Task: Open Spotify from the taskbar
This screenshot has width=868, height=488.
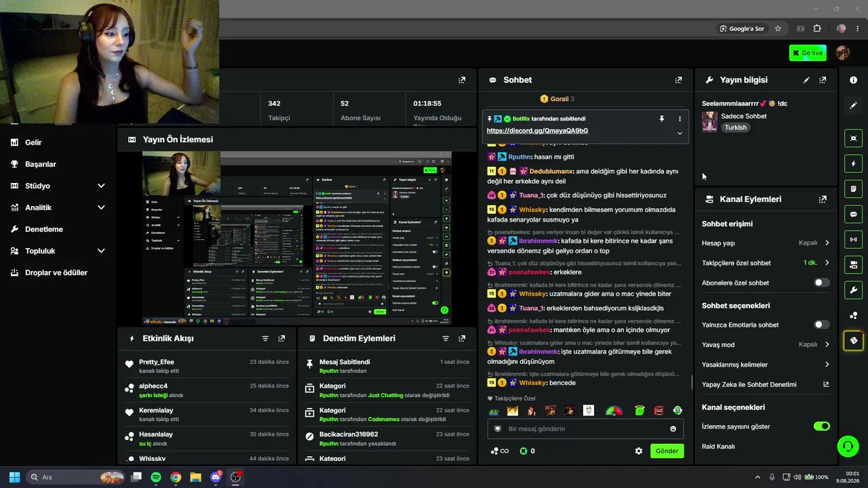Action: pyautogui.click(x=156, y=477)
